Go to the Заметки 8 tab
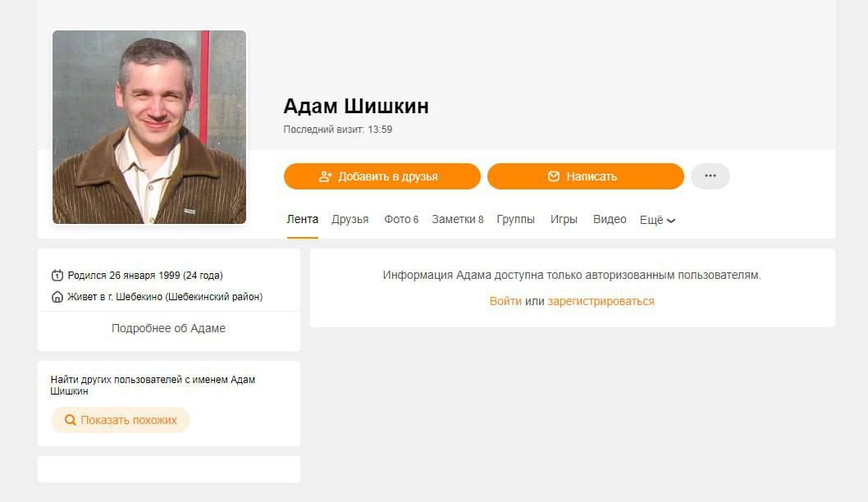868x502 pixels. tap(458, 219)
